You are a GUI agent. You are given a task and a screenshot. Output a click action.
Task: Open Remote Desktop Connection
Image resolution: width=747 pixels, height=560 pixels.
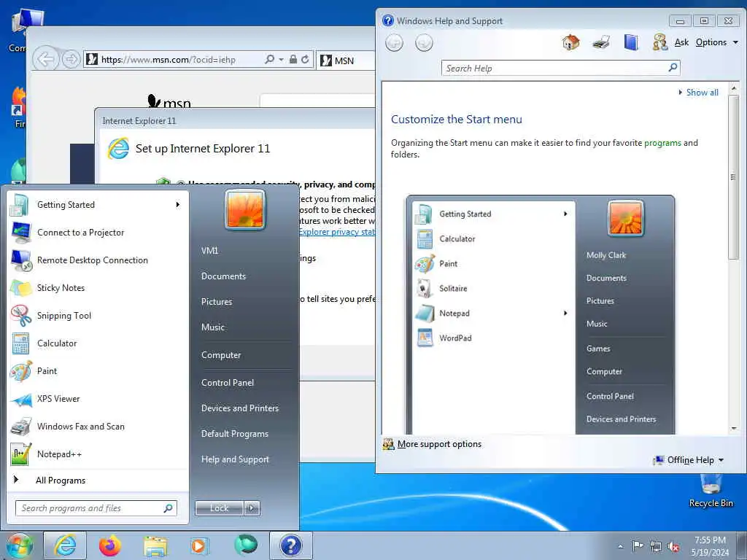click(x=98, y=260)
